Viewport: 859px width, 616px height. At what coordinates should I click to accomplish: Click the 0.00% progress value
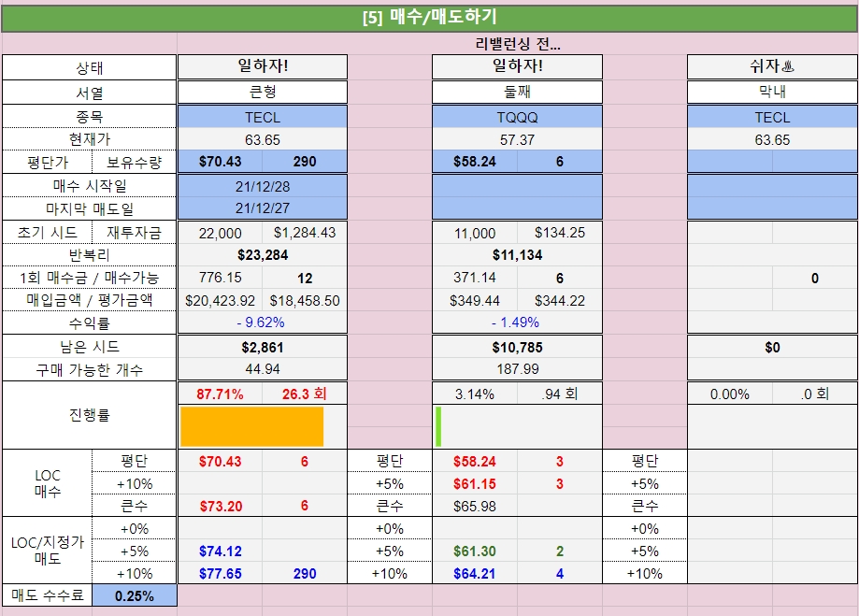coord(730,394)
